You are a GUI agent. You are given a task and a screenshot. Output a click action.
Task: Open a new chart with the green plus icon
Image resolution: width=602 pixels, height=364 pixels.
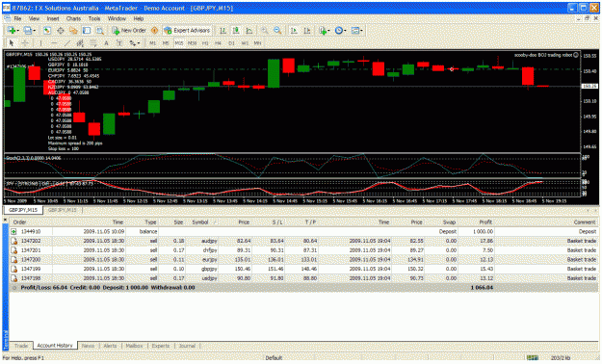pyautogui.click(x=12, y=31)
